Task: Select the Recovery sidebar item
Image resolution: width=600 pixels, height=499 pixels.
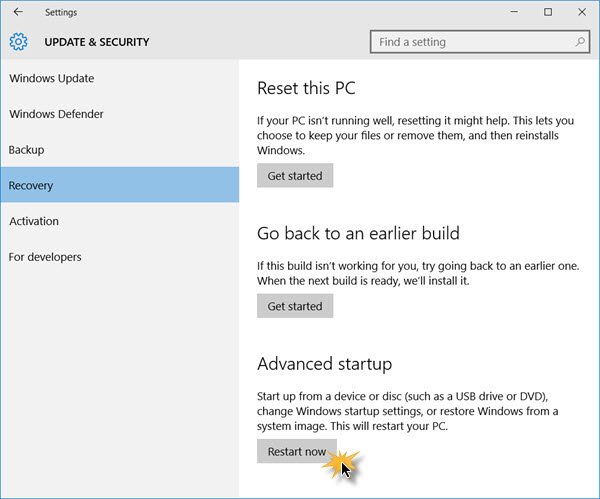Action: pos(31,185)
